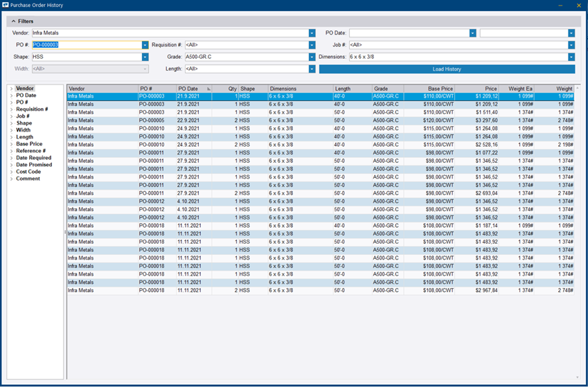Select Comment in the left tree
Screen dimensions: 588x387
[28, 179]
